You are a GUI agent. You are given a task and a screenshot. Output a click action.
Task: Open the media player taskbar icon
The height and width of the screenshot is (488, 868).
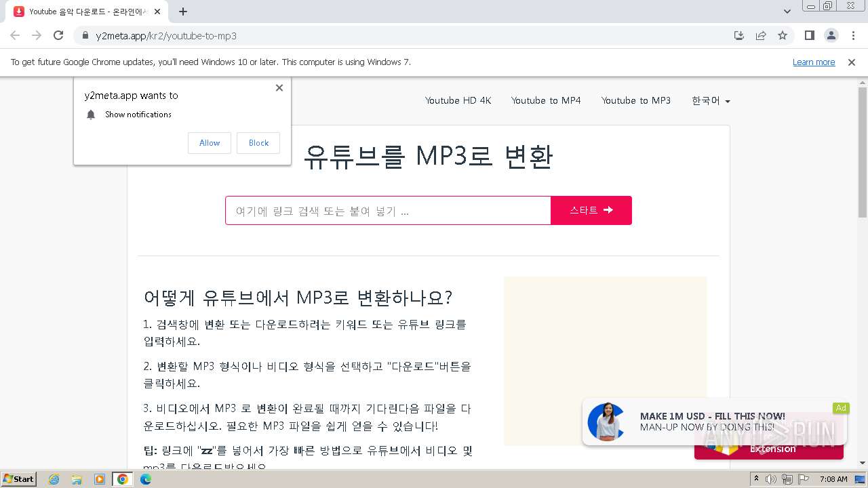[100, 479]
